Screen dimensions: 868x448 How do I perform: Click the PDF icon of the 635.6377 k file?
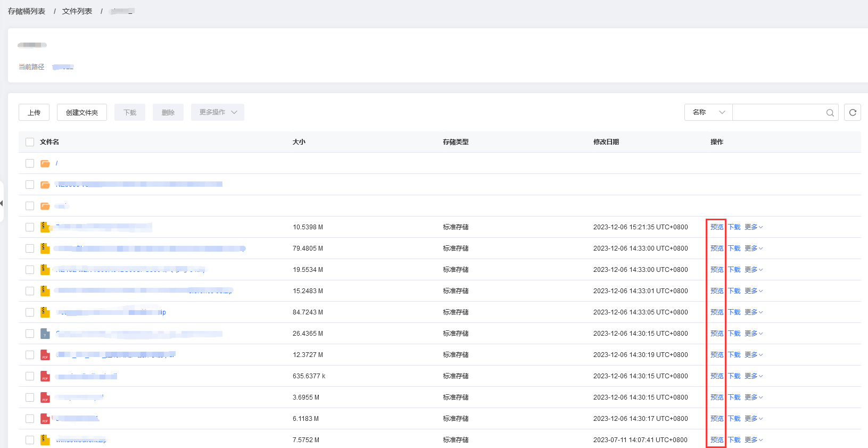(x=45, y=376)
